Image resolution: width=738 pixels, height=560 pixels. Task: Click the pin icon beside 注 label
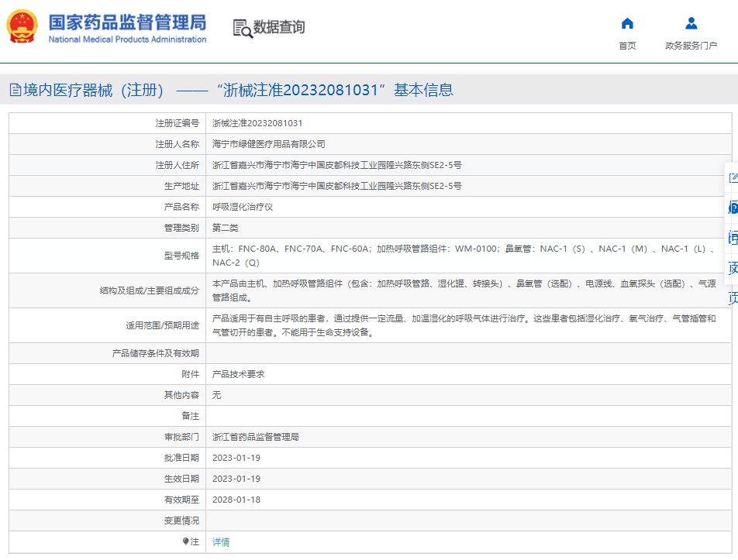[x=185, y=541]
